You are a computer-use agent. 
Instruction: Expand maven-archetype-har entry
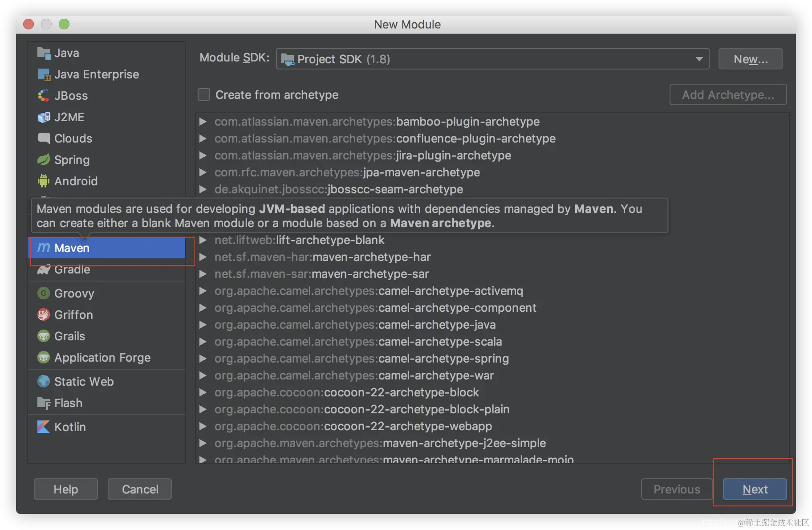pos(203,257)
